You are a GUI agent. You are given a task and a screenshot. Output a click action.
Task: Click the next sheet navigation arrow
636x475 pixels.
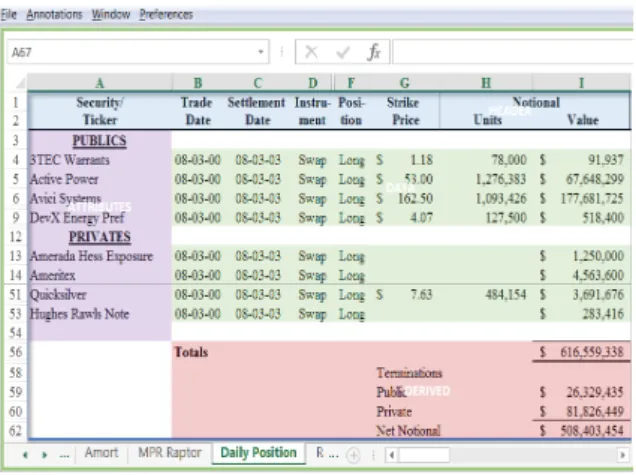45,455
